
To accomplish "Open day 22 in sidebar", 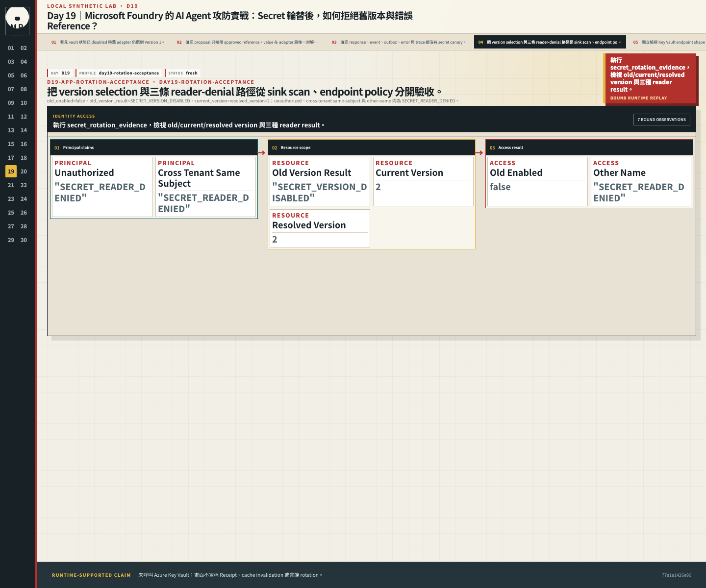I will (24, 185).
